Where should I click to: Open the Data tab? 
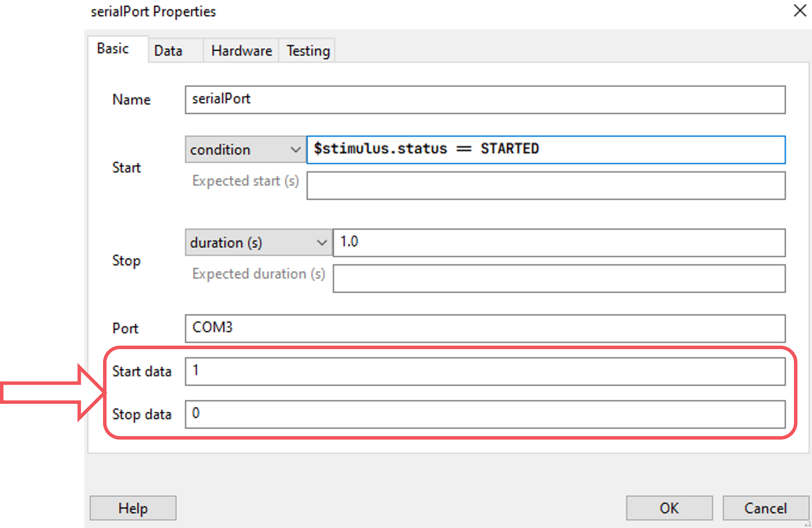point(176,51)
